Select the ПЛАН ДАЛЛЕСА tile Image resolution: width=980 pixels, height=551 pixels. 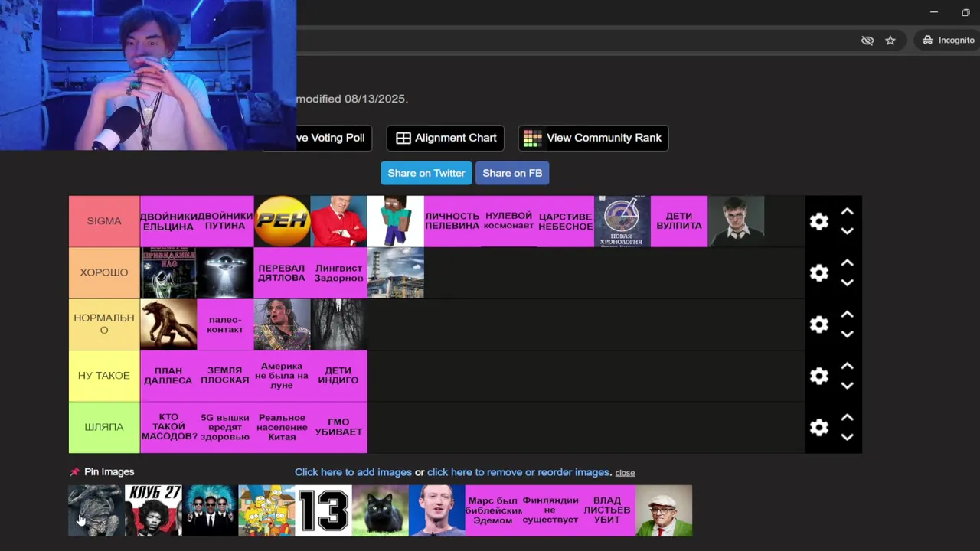click(x=168, y=376)
